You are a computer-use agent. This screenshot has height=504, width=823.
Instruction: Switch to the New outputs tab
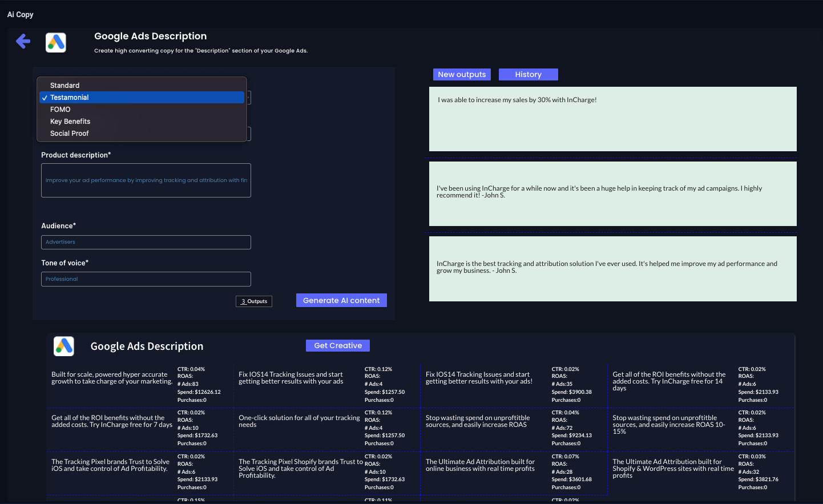(462, 74)
